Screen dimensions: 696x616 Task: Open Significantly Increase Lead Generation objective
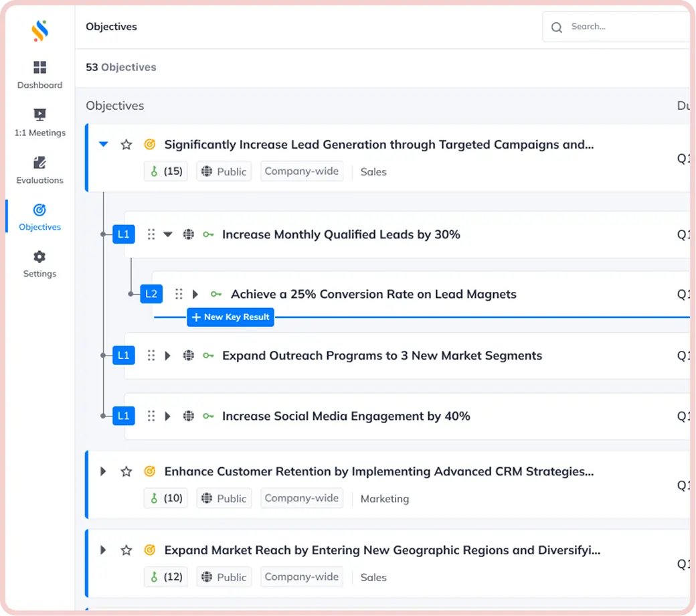(x=379, y=145)
